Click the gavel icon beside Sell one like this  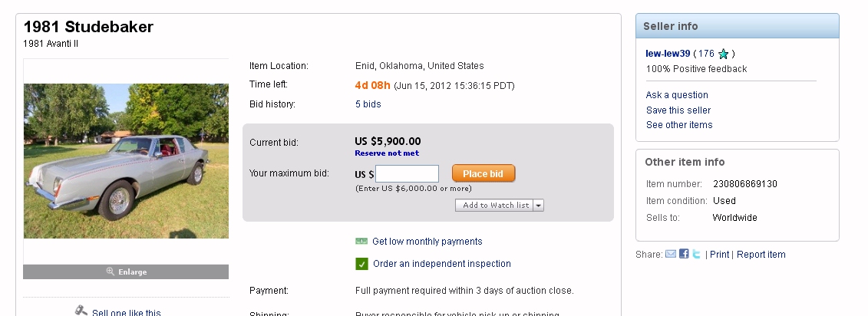[81, 311]
